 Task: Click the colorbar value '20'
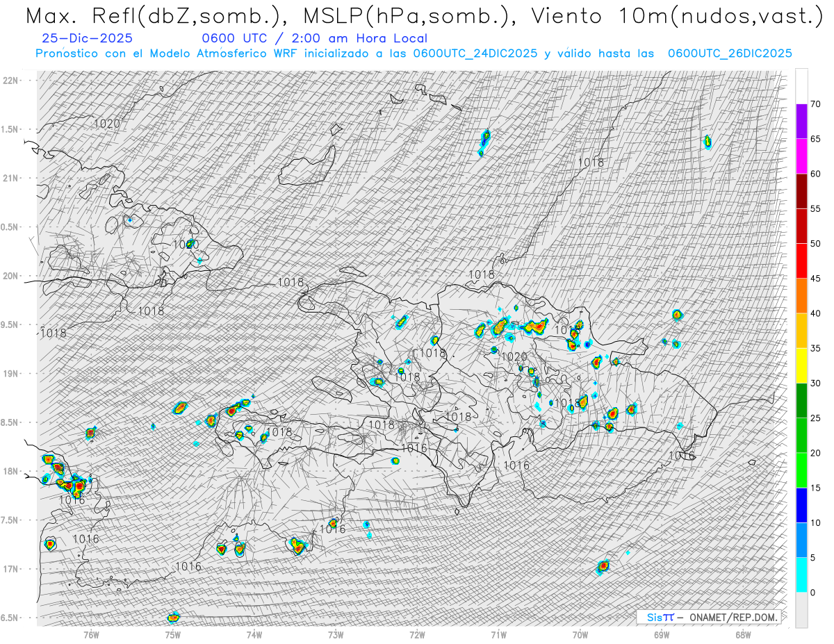tap(815, 453)
